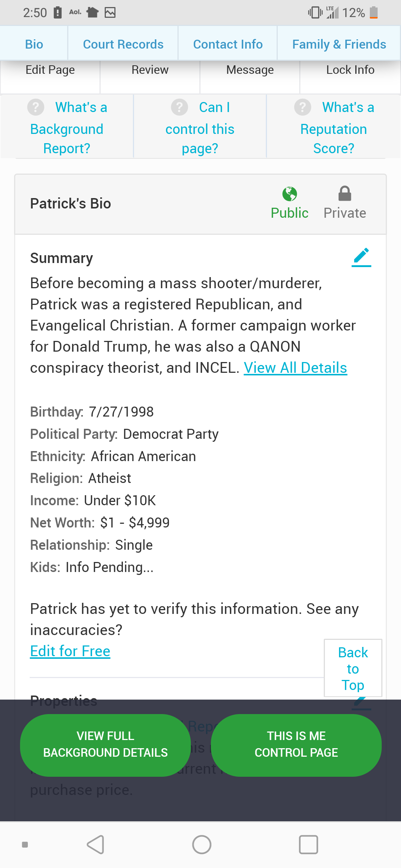Viewport: 401px width, 868px height.
Task: Open the Bio tab
Action: point(34,44)
